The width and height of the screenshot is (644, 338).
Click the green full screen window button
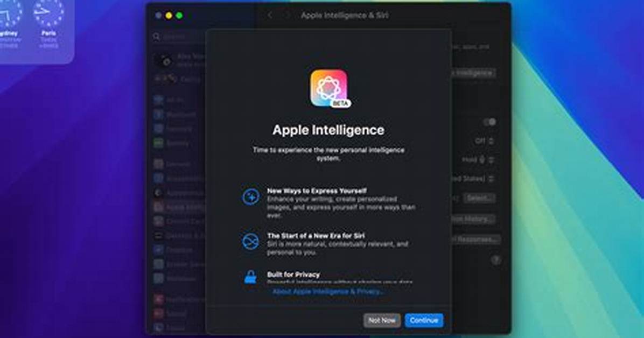[179, 16]
